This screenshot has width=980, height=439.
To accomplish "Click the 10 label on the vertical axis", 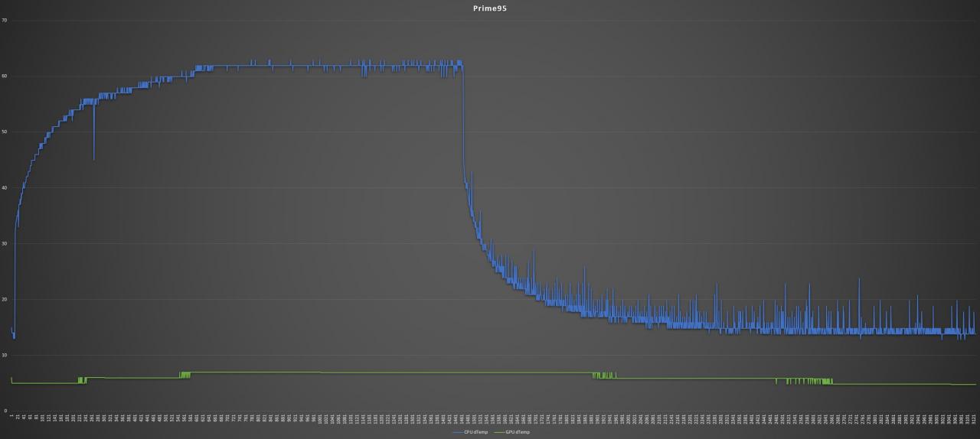I will pos(5,355).
